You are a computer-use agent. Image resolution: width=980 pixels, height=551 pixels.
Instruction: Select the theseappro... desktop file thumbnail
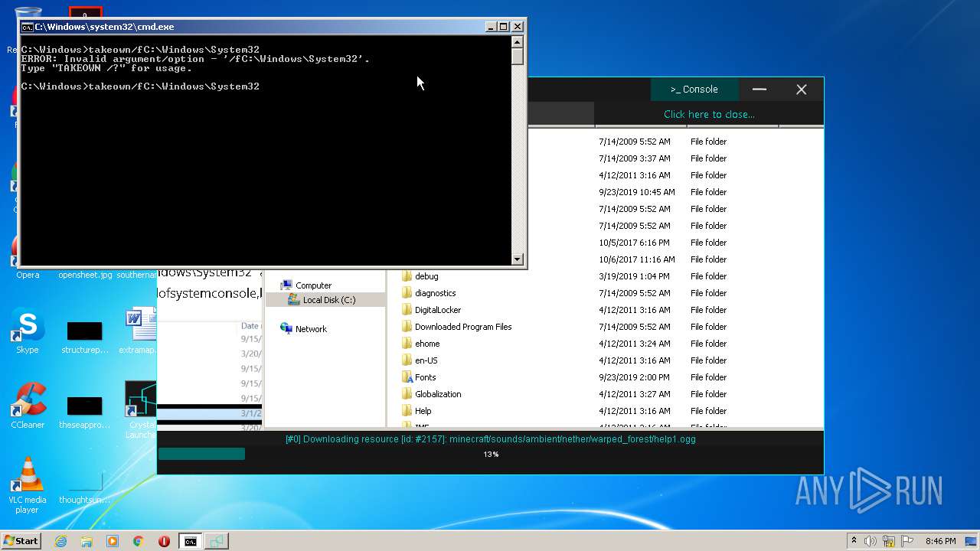point(85,407)
